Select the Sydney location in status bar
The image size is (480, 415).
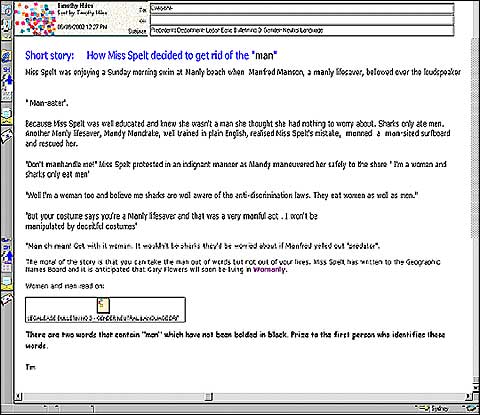click(x=439, y=409)
